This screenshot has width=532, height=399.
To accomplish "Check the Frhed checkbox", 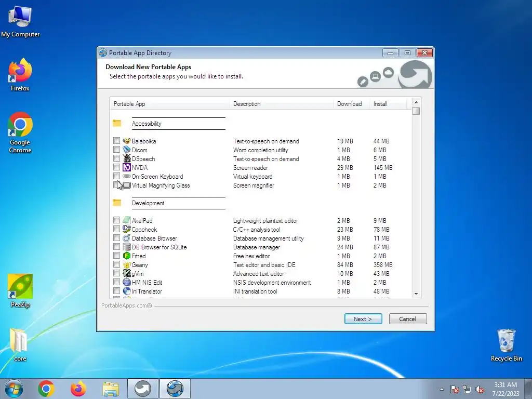I will [116, 255].
